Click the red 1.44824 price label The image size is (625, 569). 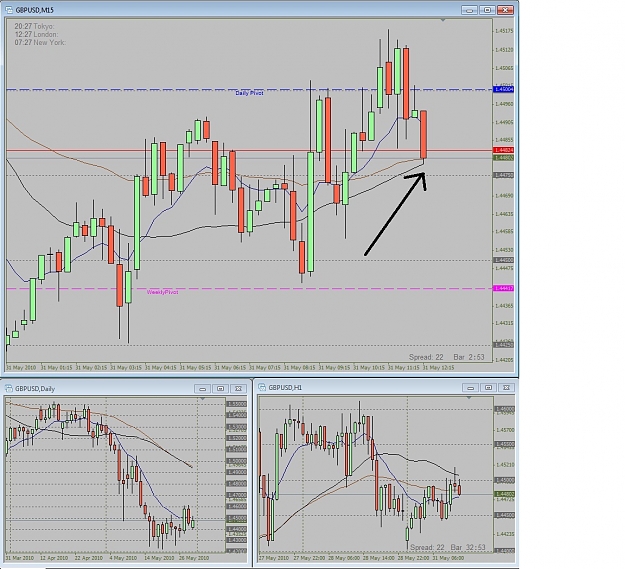(x=504, y=150)
